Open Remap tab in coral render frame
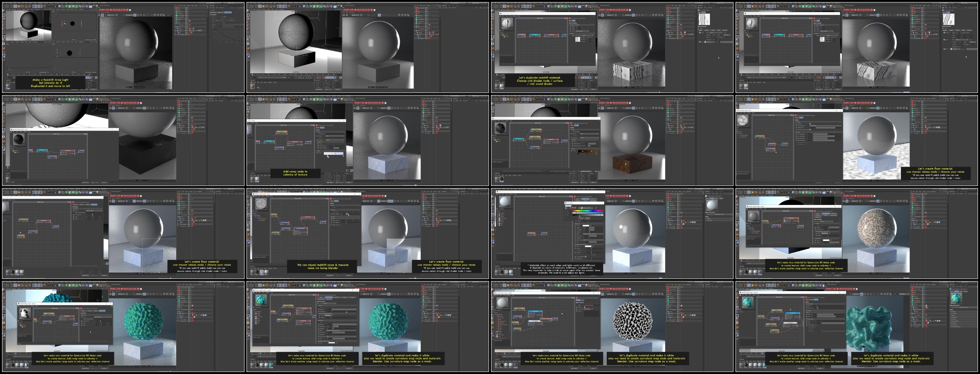This screenshot has width=980, height=374. click(816, 300)
